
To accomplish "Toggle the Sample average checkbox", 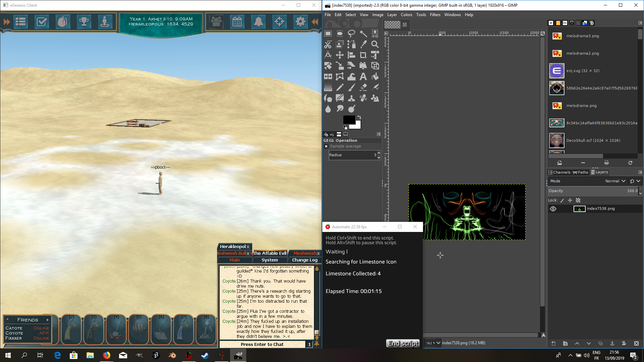I will pyautogui.click(x=326, y=146).
